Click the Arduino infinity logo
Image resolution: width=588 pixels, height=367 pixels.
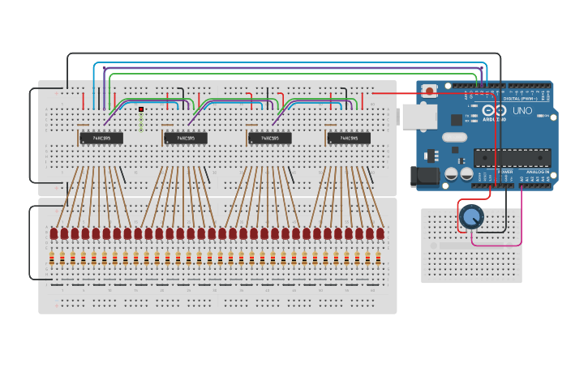click(x=494, y=111)
